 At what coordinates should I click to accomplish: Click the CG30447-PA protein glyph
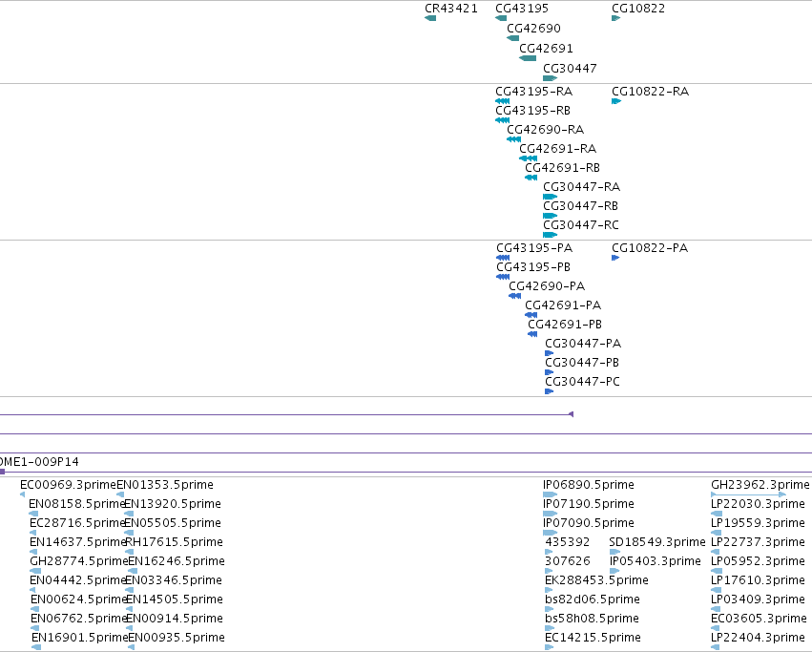point(550,353)
